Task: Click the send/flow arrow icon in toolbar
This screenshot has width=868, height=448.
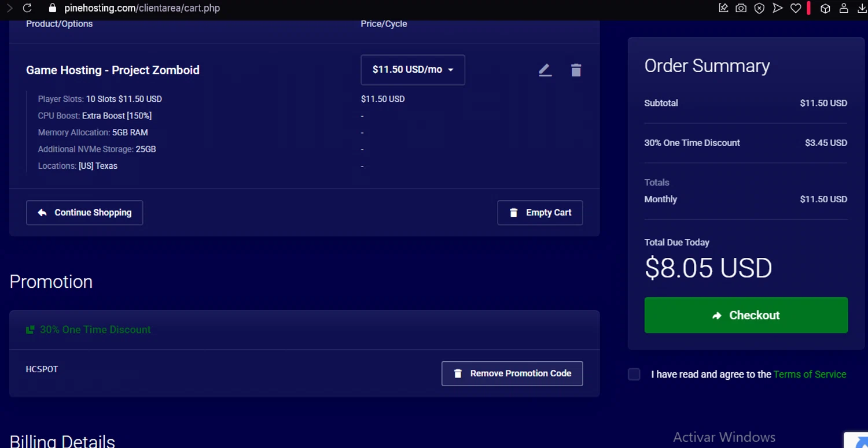Action: click(x=778, y=8)
